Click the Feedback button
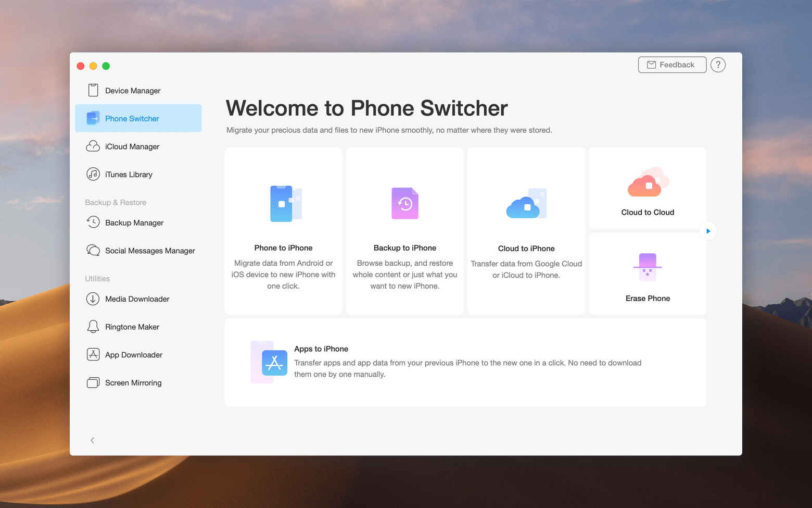Viewport: 812px width, 508px height. tap(671, 65)
